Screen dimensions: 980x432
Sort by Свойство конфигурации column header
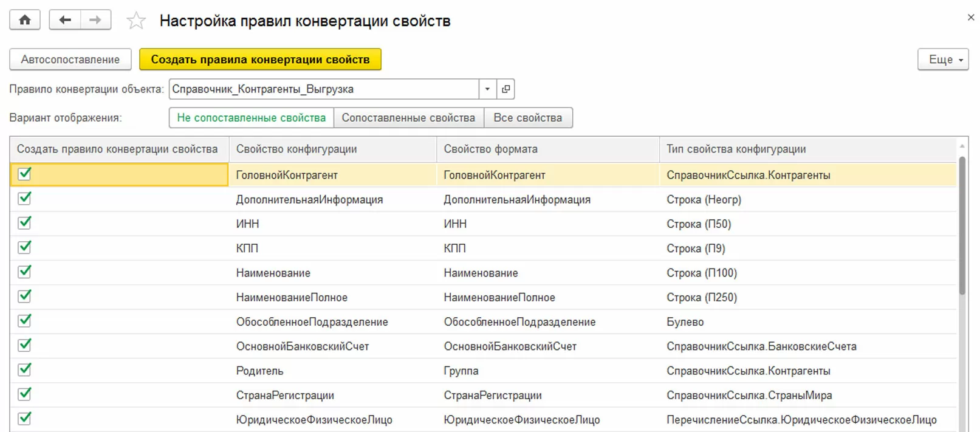[x=333, y=149]
